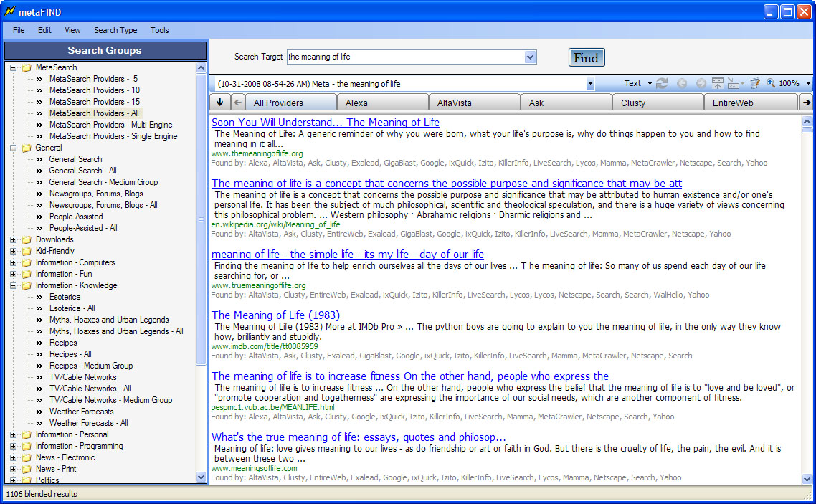Expand the Kid-Friendly tree group
This screenshot has height=504, width=816.
point(14,251)
